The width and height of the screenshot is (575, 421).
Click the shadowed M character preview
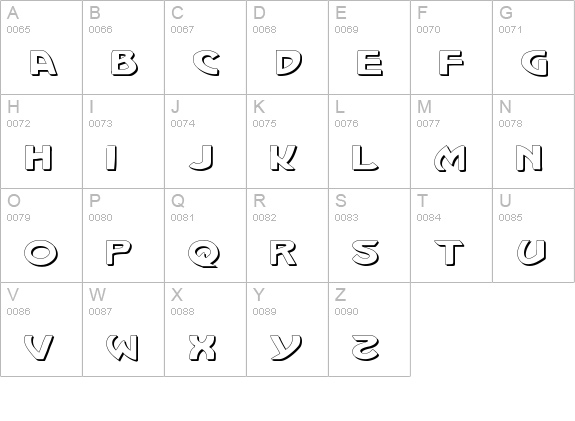coord(450,158)
